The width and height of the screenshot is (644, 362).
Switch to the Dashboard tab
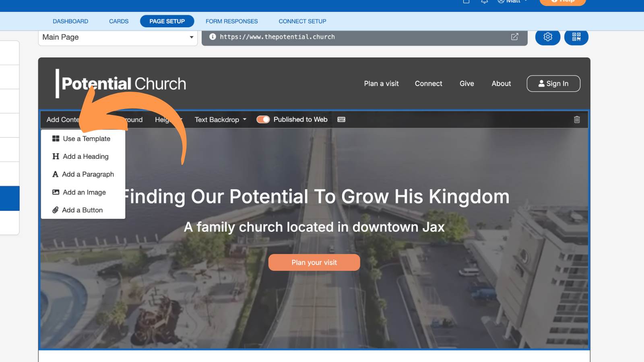point(70,21)
